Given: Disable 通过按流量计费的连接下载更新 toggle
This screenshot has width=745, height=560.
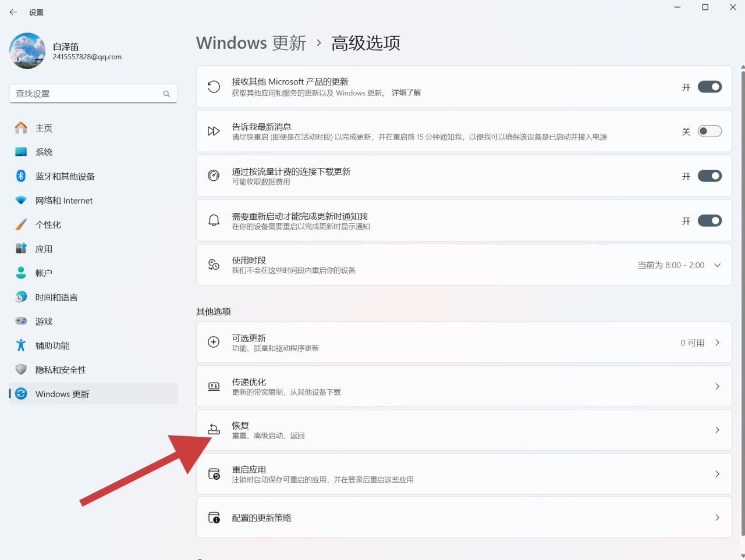Looking at the screenshot, I should click(x=709, y=176).
